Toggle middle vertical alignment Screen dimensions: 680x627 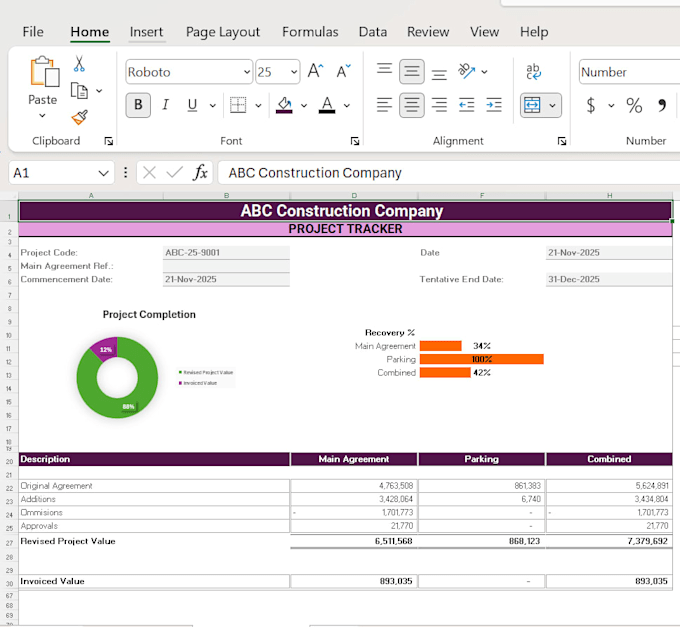pyautogui.click(x=412, y=71)
